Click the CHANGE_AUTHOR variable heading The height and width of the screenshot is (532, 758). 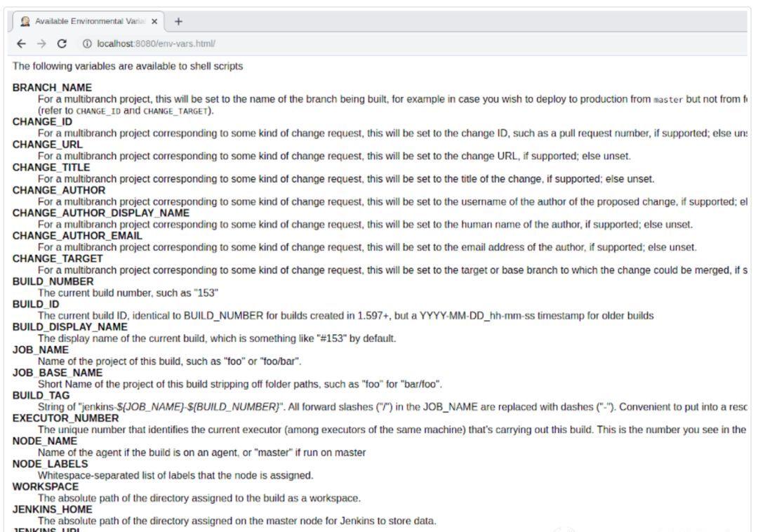(x=59, y=190)
